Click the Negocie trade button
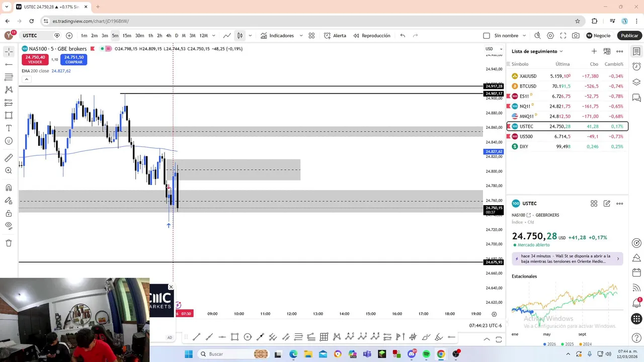The width and height of the screenshot is (644, 362). tap(598, 36)
